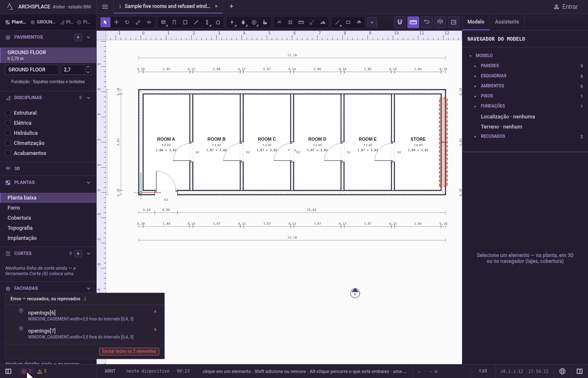The image size is (588, 378).
Task: Click the toolbar overflow chevrons button
Action: [x=372, y=22]
